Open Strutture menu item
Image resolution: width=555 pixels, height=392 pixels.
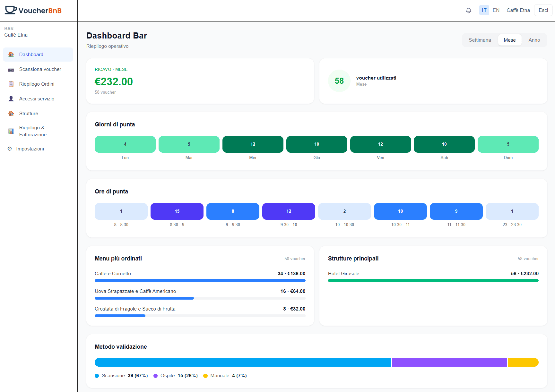38,114
